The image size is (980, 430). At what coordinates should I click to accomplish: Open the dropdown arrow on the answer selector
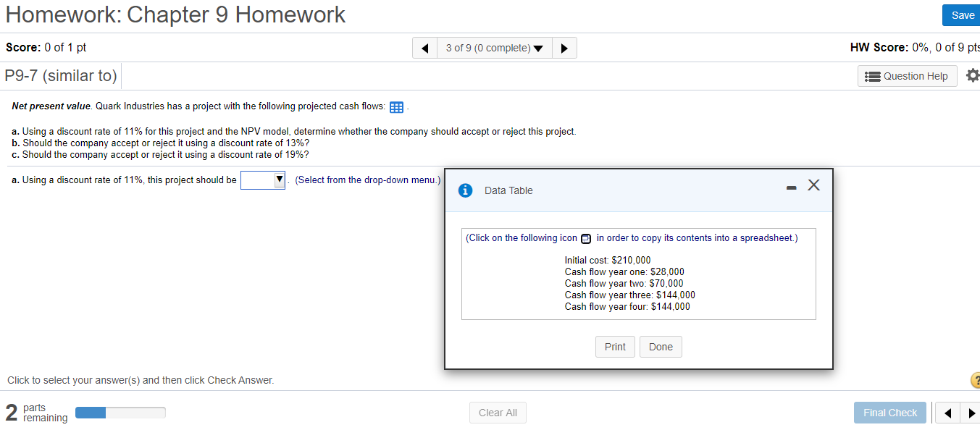[280, 180]
